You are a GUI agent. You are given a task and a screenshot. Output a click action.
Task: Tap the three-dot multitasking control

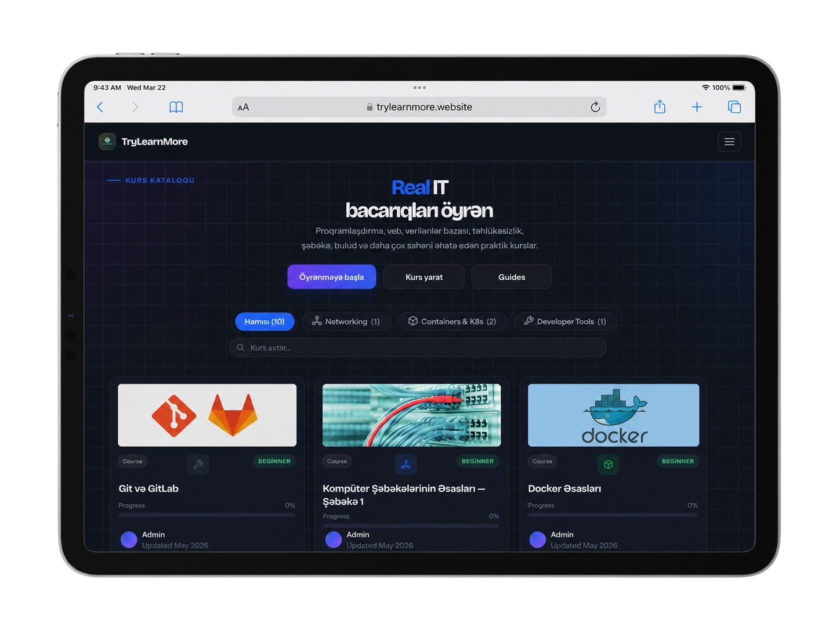click(x=419, y=88)
